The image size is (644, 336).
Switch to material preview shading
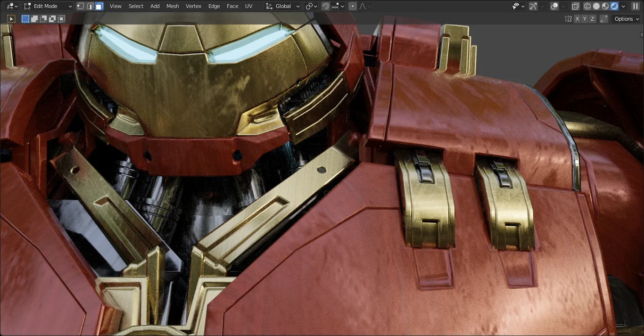coord(606,6)
